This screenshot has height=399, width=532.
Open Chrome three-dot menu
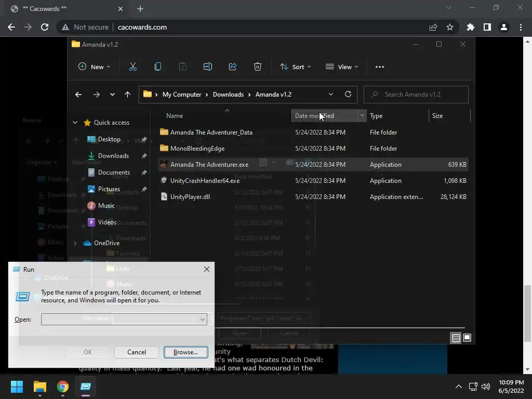[x=521, y=27]
